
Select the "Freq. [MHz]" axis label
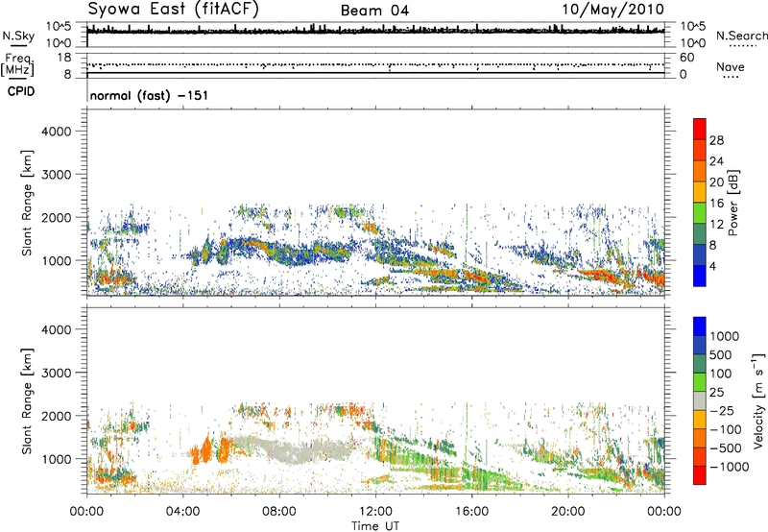17,65
